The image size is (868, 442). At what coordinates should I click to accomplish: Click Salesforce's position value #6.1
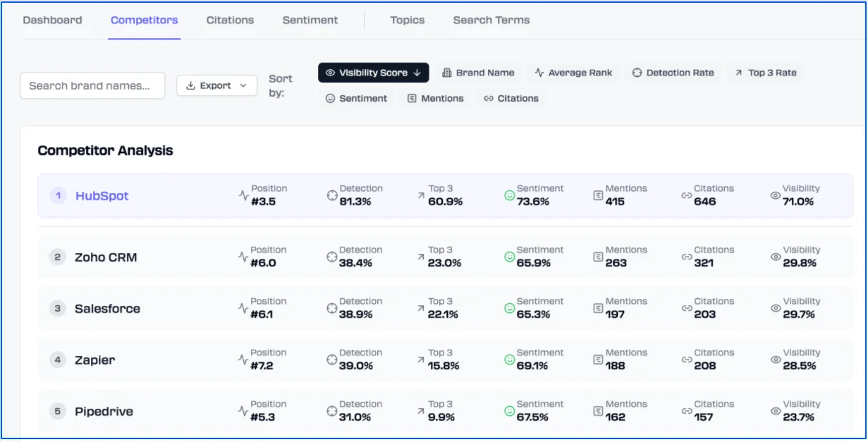(263, 314)
